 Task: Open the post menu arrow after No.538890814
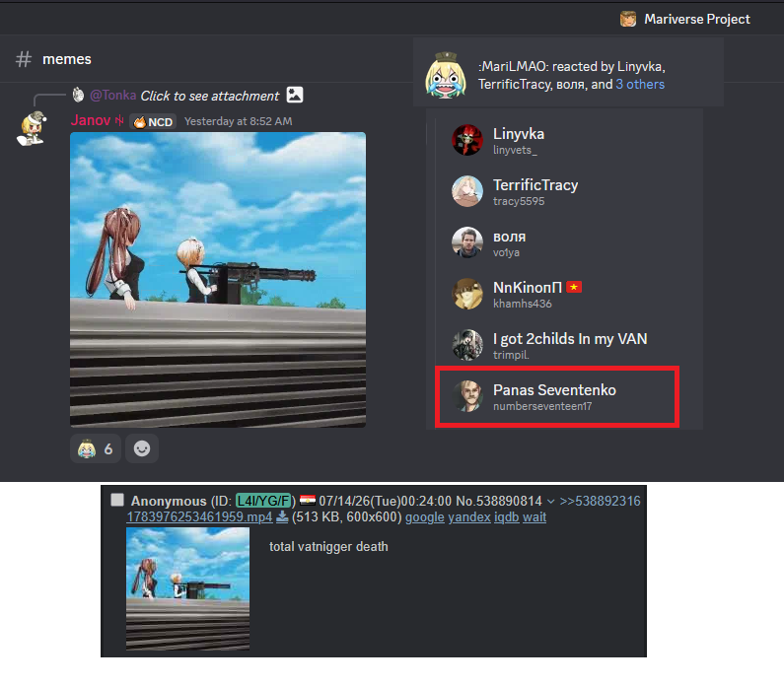click(550, 501)
